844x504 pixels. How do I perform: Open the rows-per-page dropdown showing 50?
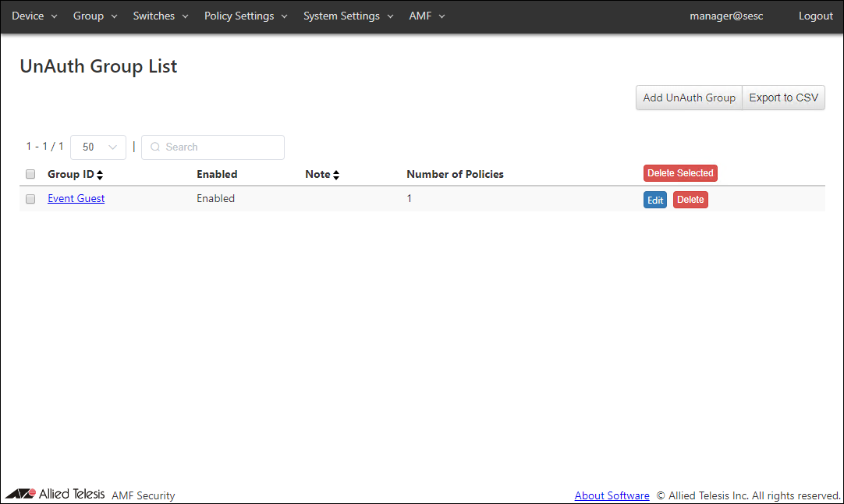pyautogui.click(x=98, y=147)
